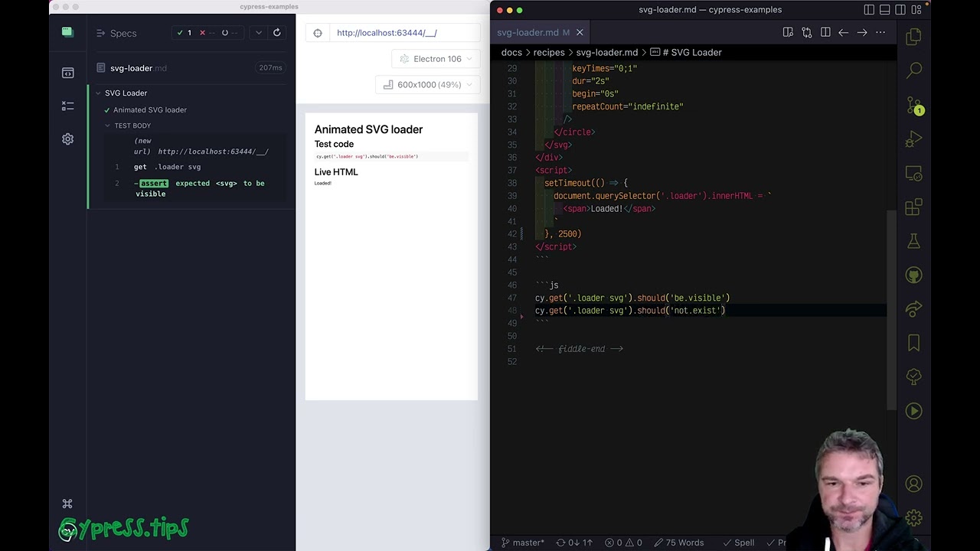The width and height of the screenshot is (980, 551).
Task: Click code line 47 with 'be.visible'
Action: (632, 298)
